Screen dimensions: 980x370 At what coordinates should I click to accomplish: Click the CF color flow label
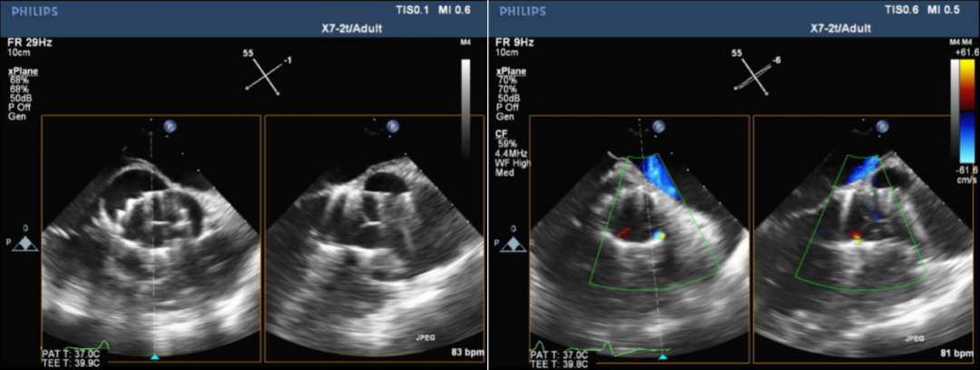click(502, 132)
